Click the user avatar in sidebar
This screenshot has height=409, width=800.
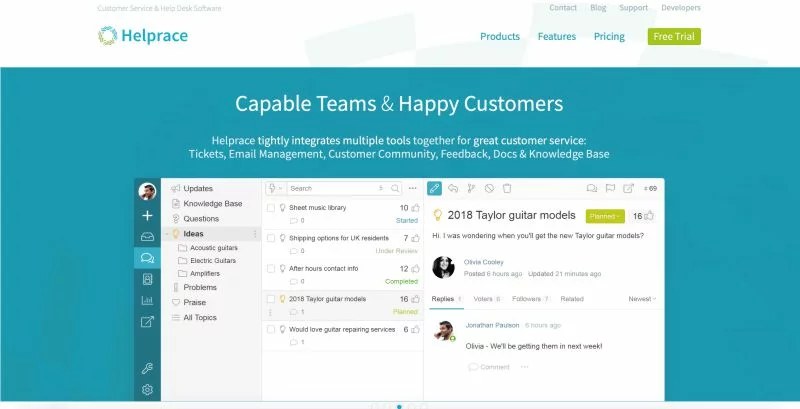tap(147, 192)
